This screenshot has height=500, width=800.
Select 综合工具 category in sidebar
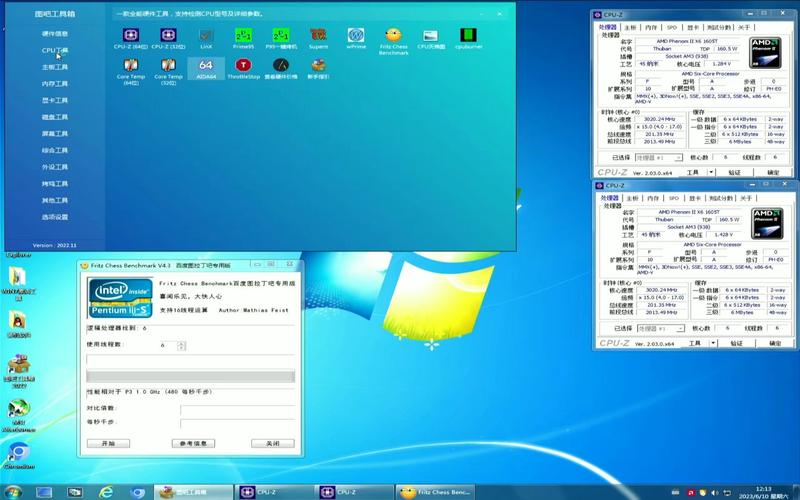coord(55,151)
